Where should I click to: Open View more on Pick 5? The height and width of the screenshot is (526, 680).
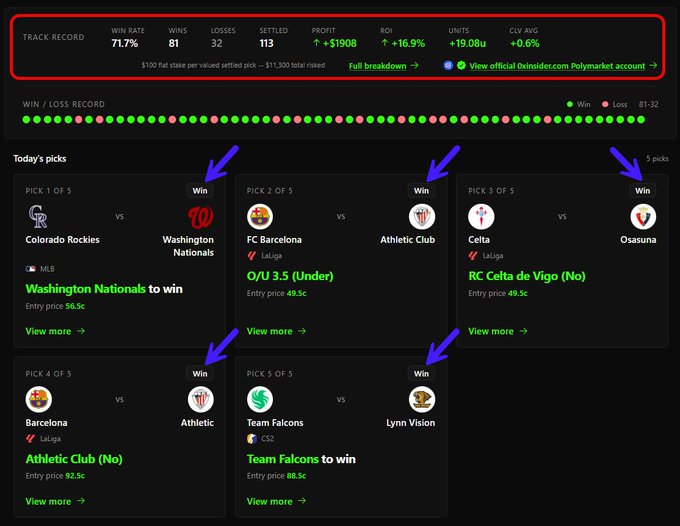coord(276,501)
